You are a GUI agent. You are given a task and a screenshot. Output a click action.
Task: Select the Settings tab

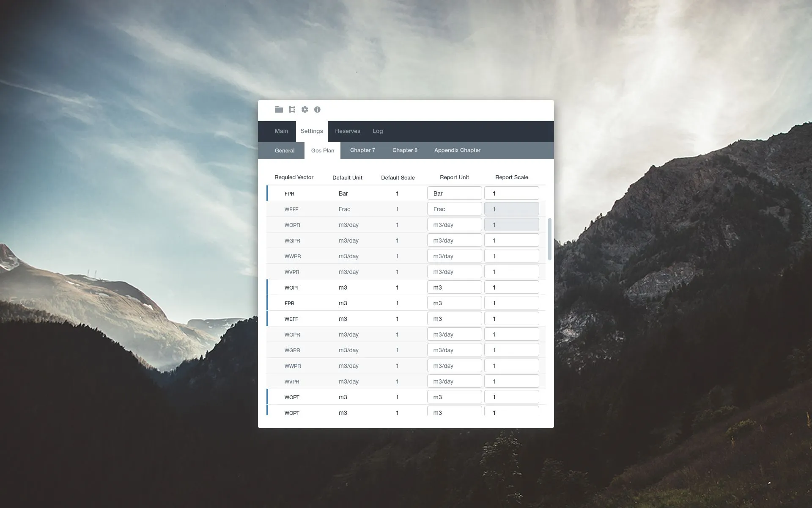[312, 131]
